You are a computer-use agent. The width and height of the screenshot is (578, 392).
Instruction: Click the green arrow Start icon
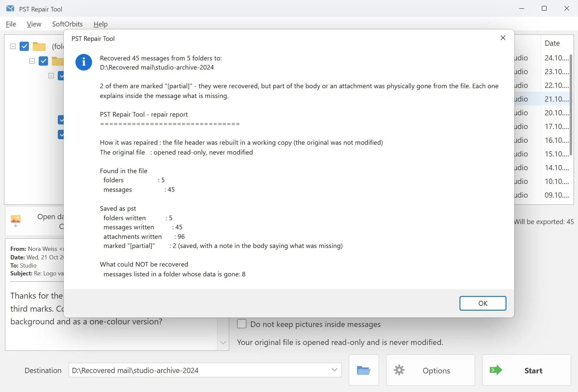click(x=496, y=370)
